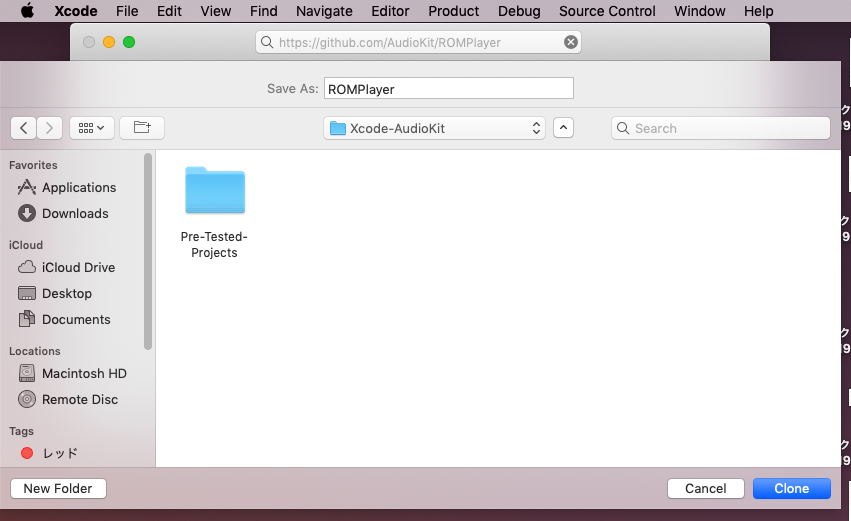The image size is (851, 521).
Task: Click the Documents page icon
Action: 27,319
